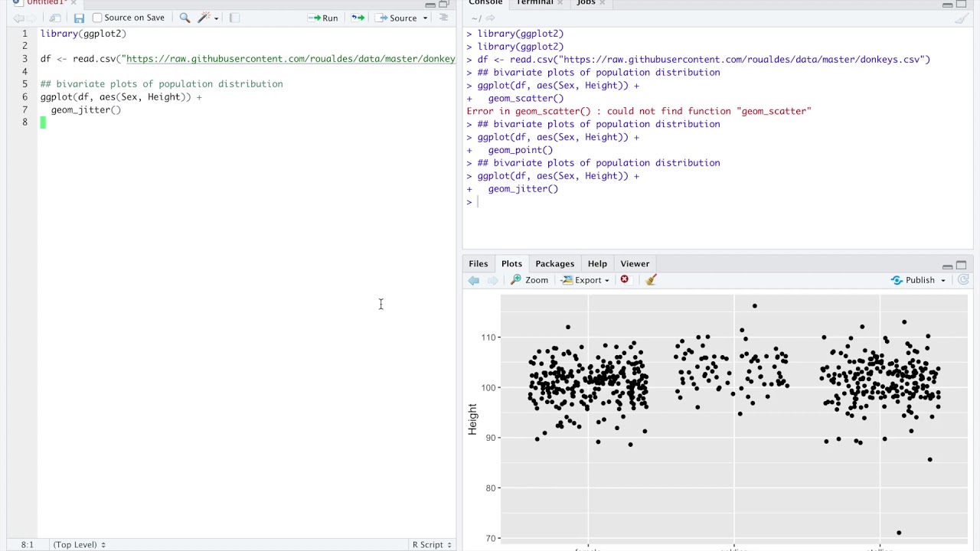Switch to the Jobs tab
The width and height of the screenshot is (980, 551).
(586, 3)
